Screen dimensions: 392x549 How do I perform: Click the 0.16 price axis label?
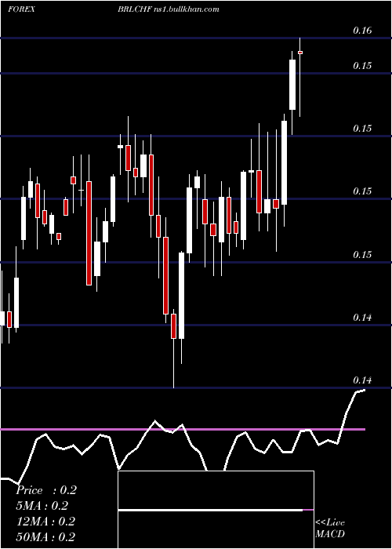(362, 31)
